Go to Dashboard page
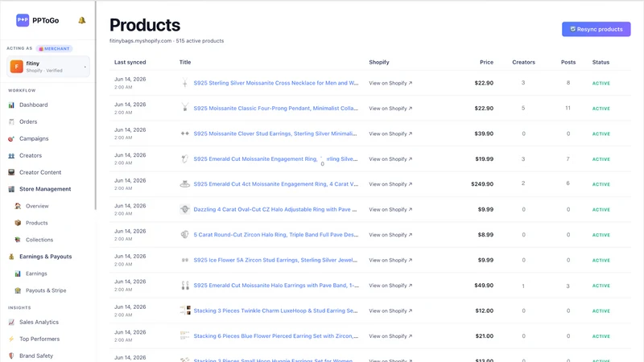The width and height of the screenshot is (644, 362). [33, 105]
